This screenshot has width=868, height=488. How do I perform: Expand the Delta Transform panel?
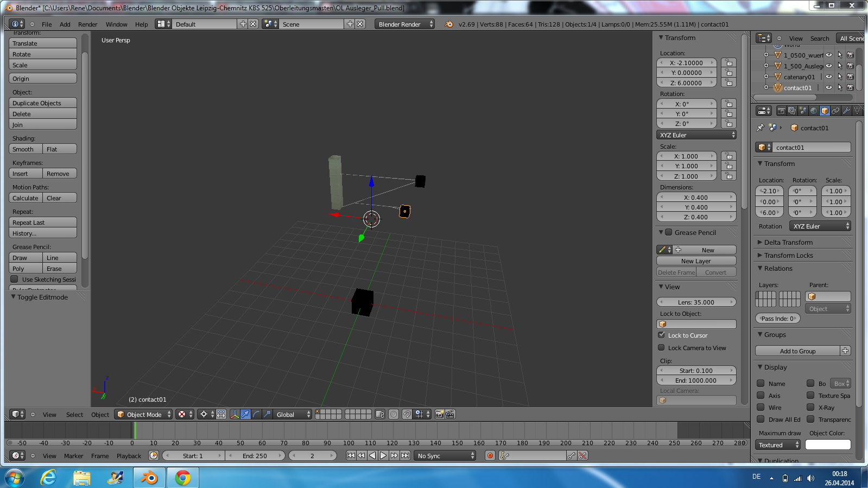pyautogui.click(x=788, y=242)
